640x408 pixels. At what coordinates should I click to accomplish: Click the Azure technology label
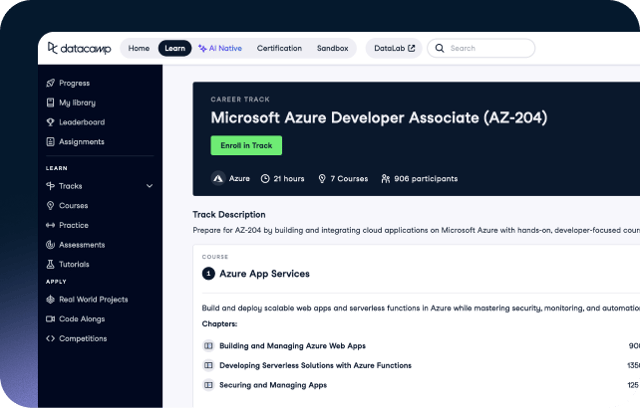point(239,179)
